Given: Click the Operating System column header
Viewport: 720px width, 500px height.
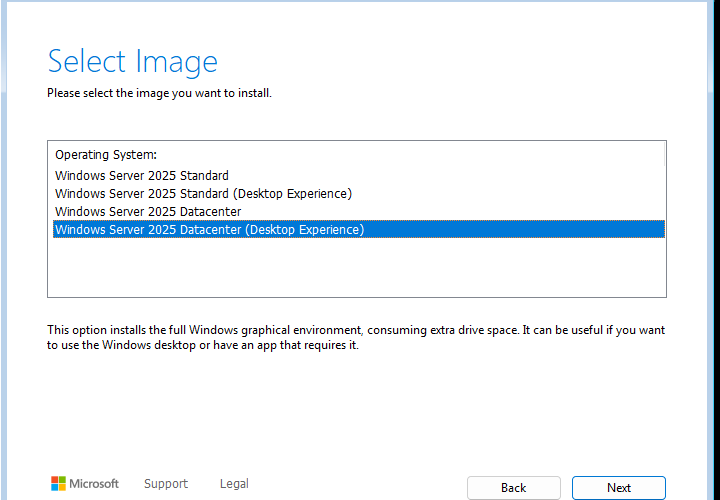Looking at the screenshot, I should pyautogui.click(x=106, y=155).
